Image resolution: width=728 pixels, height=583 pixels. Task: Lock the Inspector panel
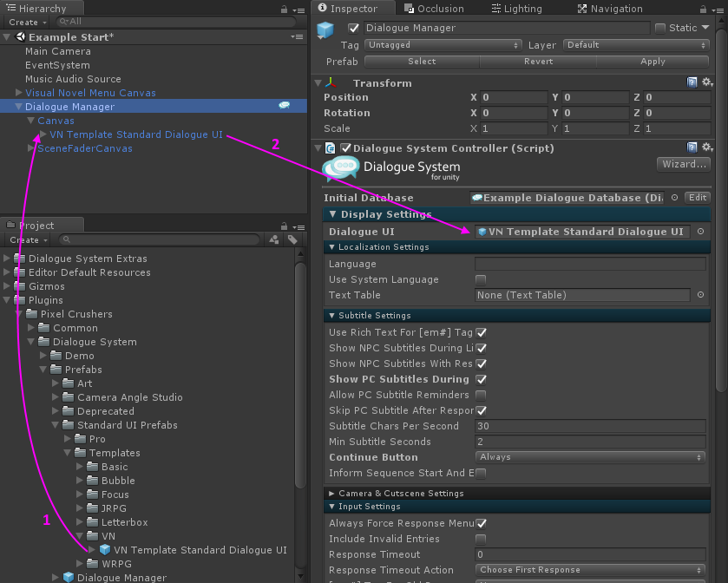tap(703, 10)
